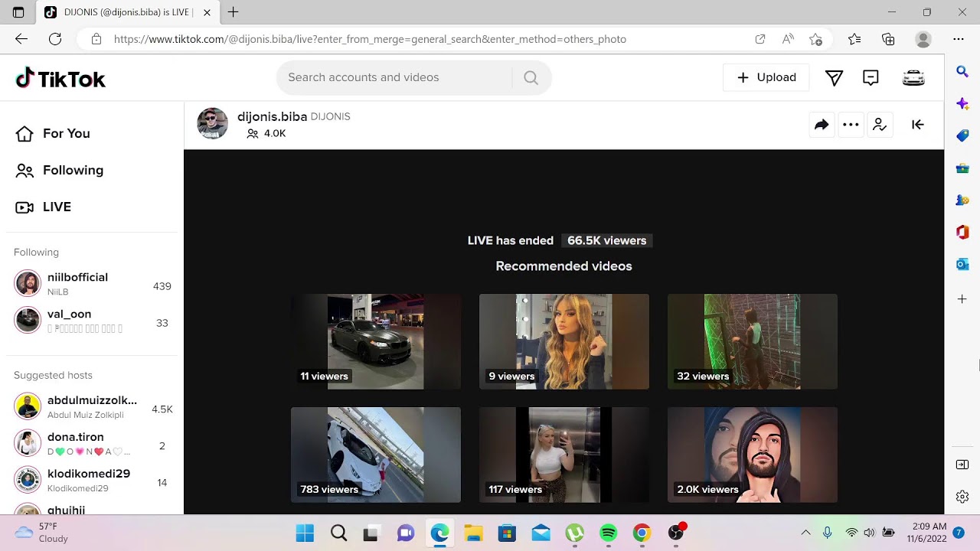This screenshot has width=980, height=551.
Task: Click the Recommended videos heading
Action: [x=564, y=266]
